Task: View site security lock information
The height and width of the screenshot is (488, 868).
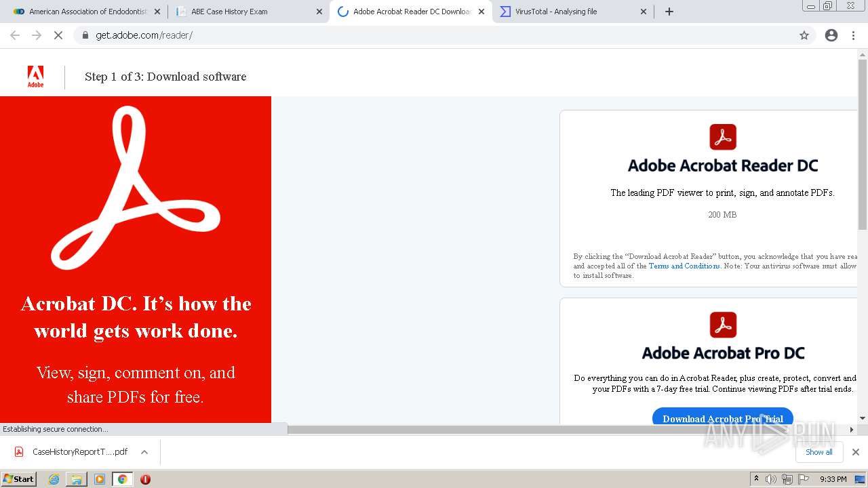Action: [x=85, y=35]
